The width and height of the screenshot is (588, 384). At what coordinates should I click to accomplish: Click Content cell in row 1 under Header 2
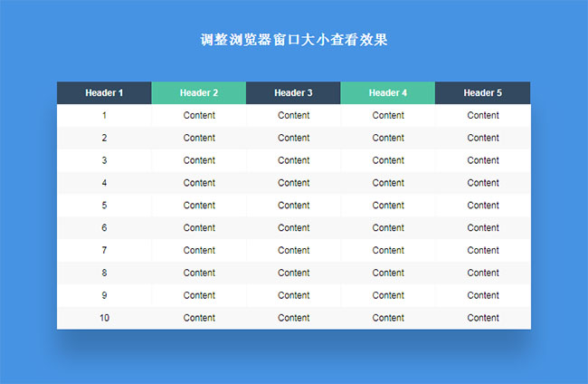pyautogui.click(x=199, y=115)
